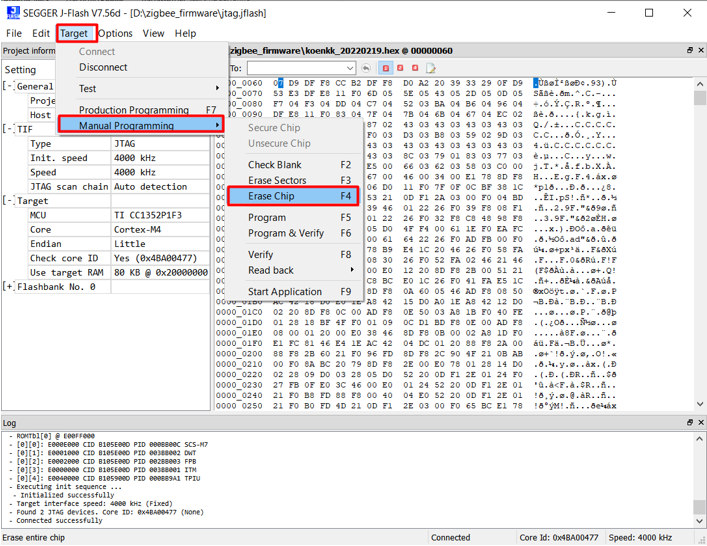Choose Program & Verify in the submenu
The height and width of the screenshot is (546, 707).
coord(293,233)
